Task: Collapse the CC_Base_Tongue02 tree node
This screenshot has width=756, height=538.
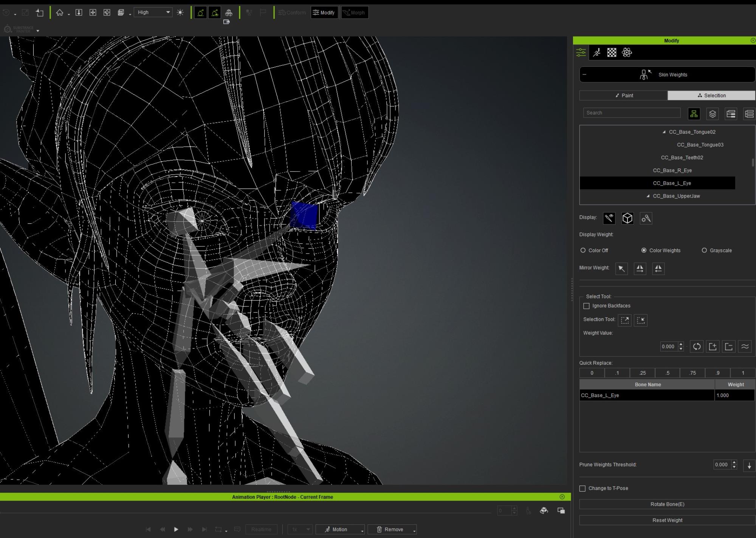Action: coord(664,132)
